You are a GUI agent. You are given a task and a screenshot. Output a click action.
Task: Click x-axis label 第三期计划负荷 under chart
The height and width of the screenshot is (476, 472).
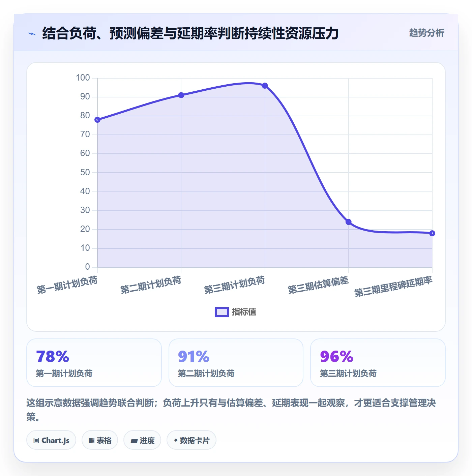(x=234, y=285)
